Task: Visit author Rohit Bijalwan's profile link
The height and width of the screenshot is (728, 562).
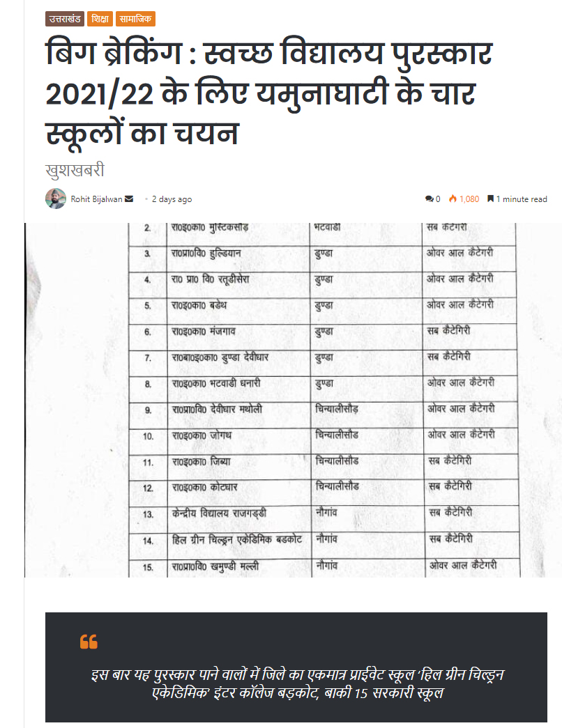Action: point(97,199)
